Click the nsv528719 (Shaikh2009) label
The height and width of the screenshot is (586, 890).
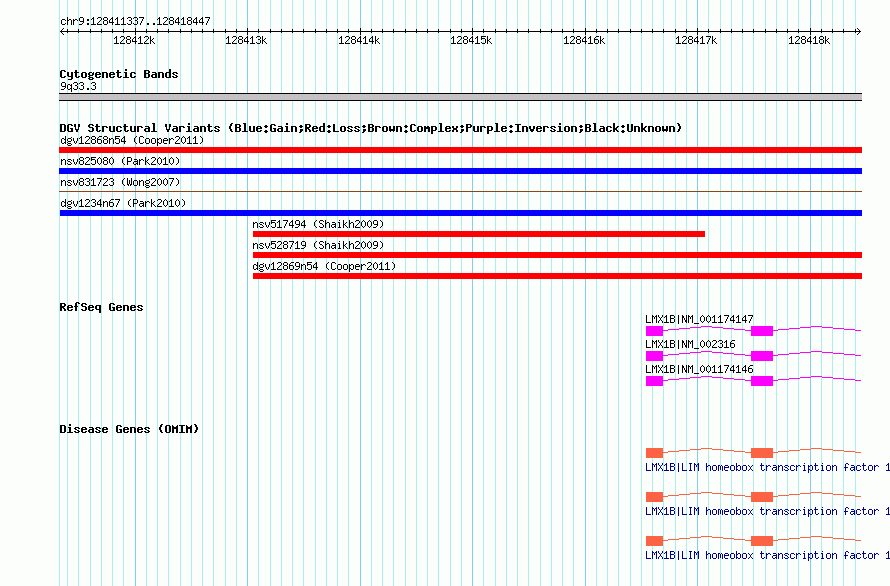click(x=318, y=245)
